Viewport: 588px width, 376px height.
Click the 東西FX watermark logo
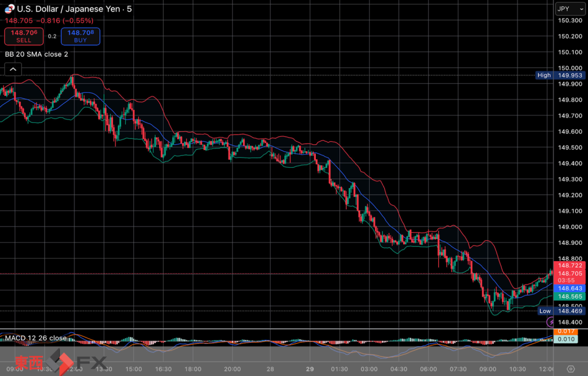(x=60, y=362)
